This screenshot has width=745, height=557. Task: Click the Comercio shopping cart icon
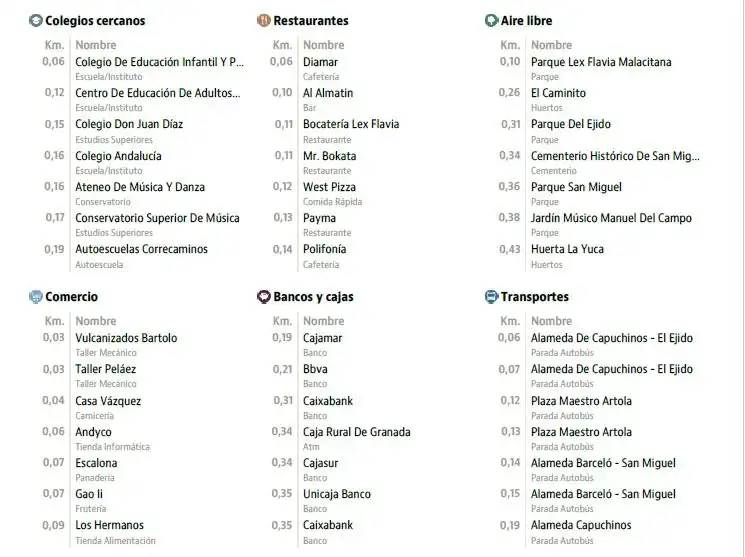pos(36,297)
